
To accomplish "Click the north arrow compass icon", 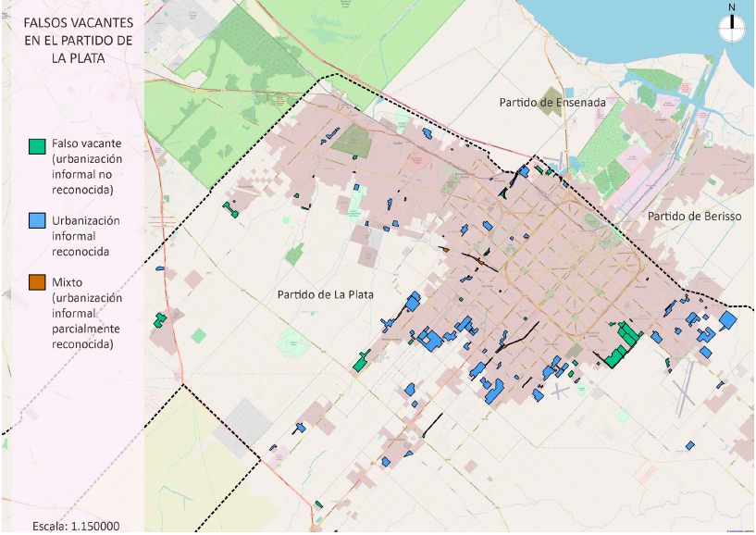I will [x=731, y=27].
